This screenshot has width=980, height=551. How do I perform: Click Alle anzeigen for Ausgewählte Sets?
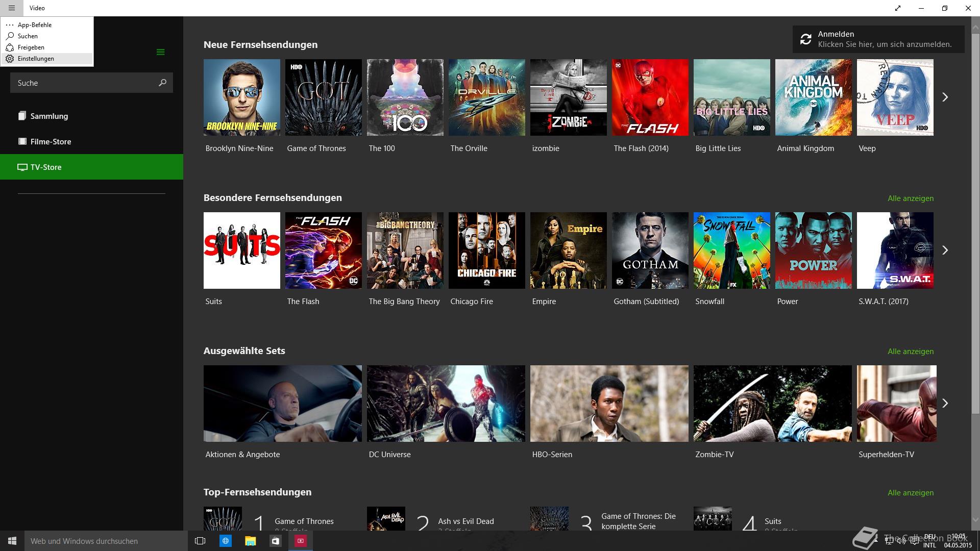(911, 351)
